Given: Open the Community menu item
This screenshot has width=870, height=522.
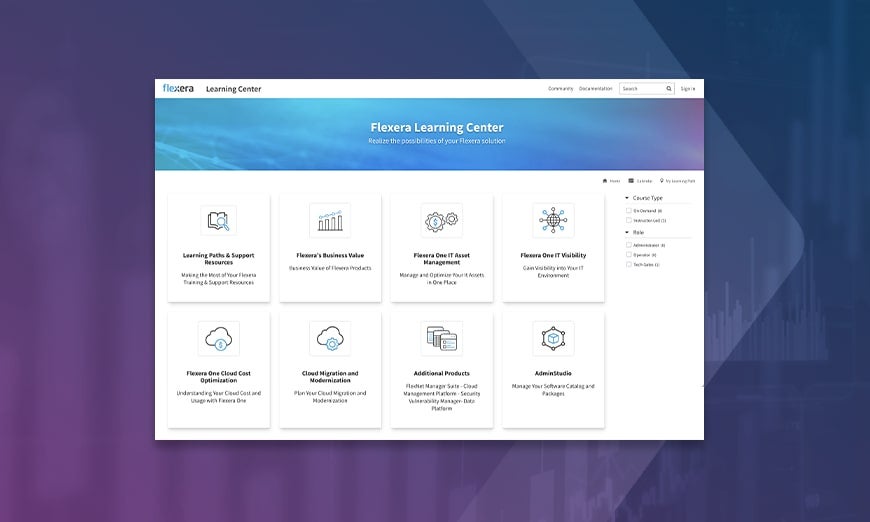Looking at the screenshot, I should [560, 89].
